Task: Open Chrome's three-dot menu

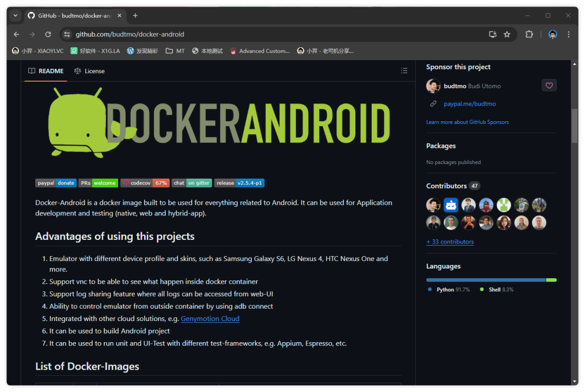Action: 568,35
